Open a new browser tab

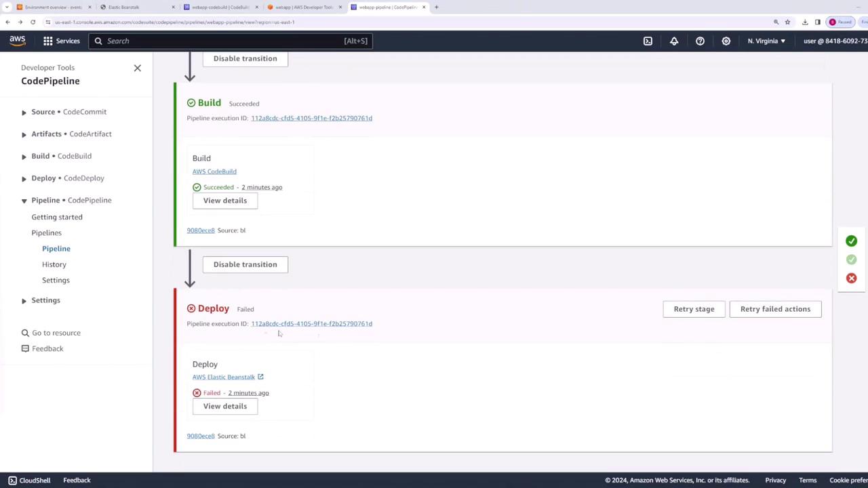click(436, 7)
